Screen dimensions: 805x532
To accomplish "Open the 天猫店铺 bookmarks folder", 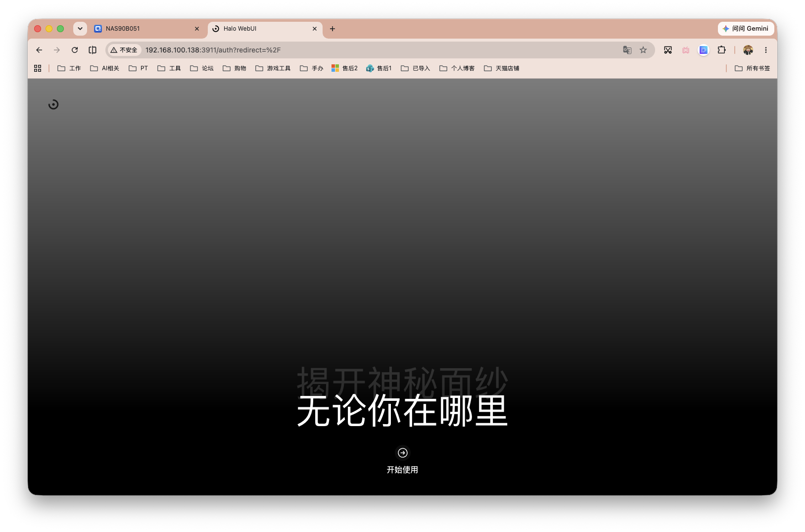I will tap(502, 68).
